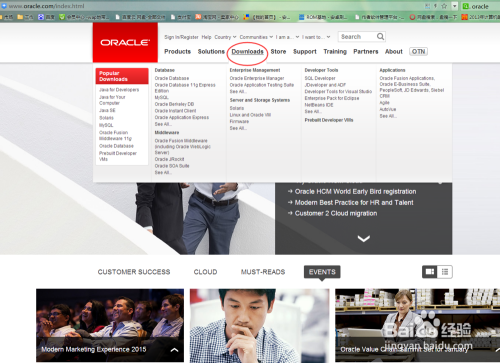Click Prebuilt Developer VMs in Popular Downloads
The image size is (500, 363).
pos(118,156)
